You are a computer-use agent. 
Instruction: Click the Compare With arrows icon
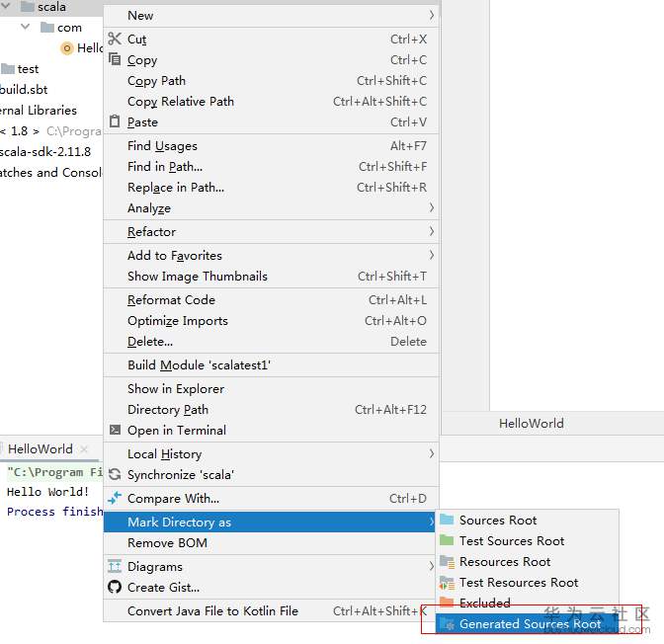(x=115, y=498)
